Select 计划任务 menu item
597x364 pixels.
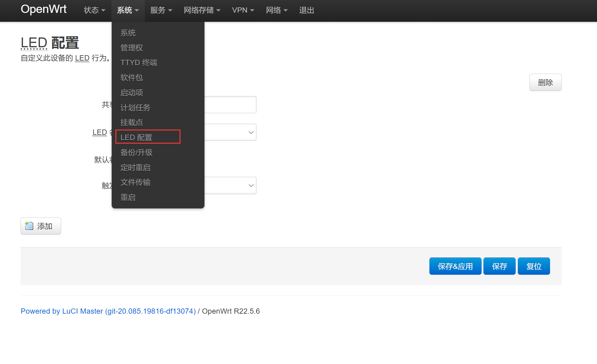coord(135,108)
